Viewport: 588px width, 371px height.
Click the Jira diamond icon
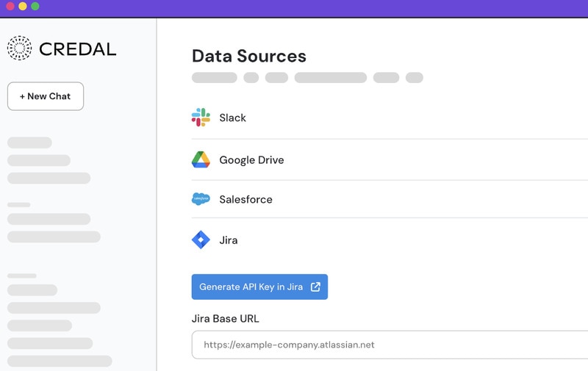coord(201,240)
